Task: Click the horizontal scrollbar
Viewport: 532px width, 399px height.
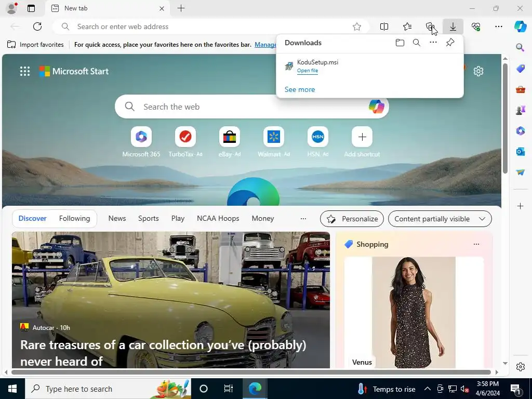Action: (x=251, y=372)
